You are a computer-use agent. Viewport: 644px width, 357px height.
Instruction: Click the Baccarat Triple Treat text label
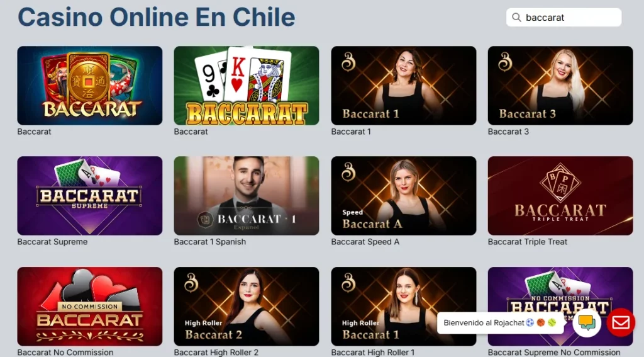coord(528,242)
